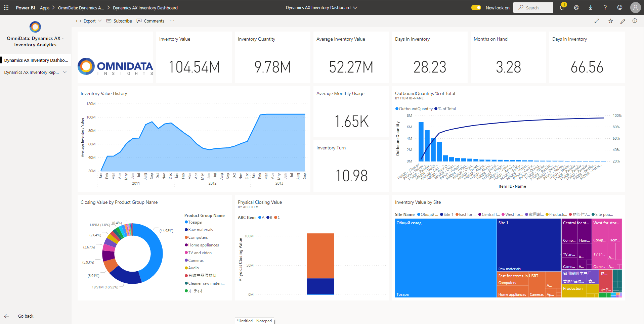
Task: Click % of Total legend marker
Action: coord(436,109)
